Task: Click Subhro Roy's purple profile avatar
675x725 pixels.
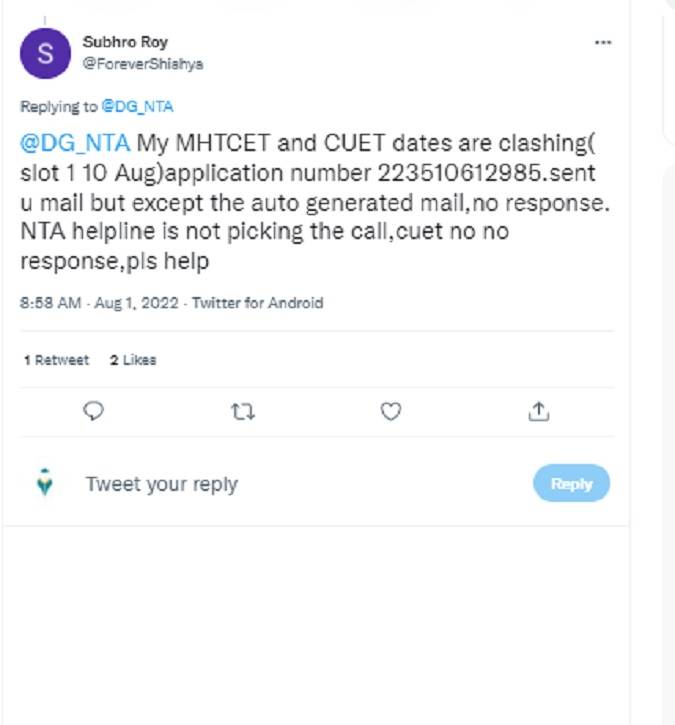Action: coord(45,54)
